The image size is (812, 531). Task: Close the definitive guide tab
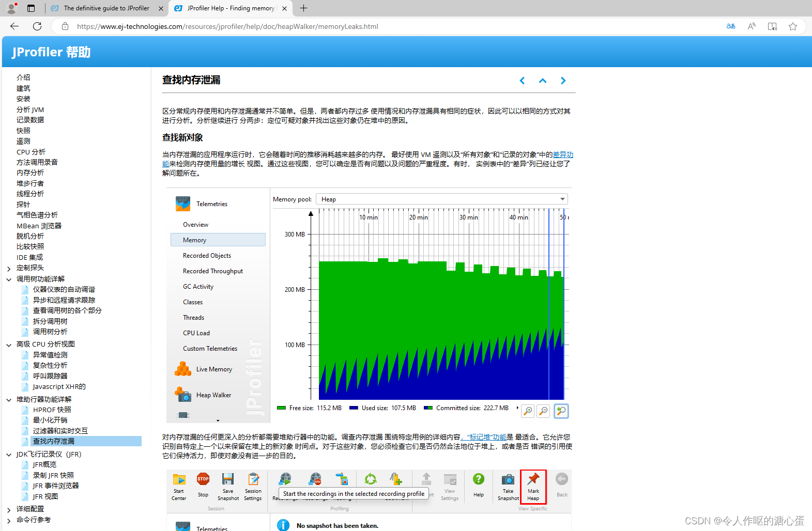tap(161, 8)
